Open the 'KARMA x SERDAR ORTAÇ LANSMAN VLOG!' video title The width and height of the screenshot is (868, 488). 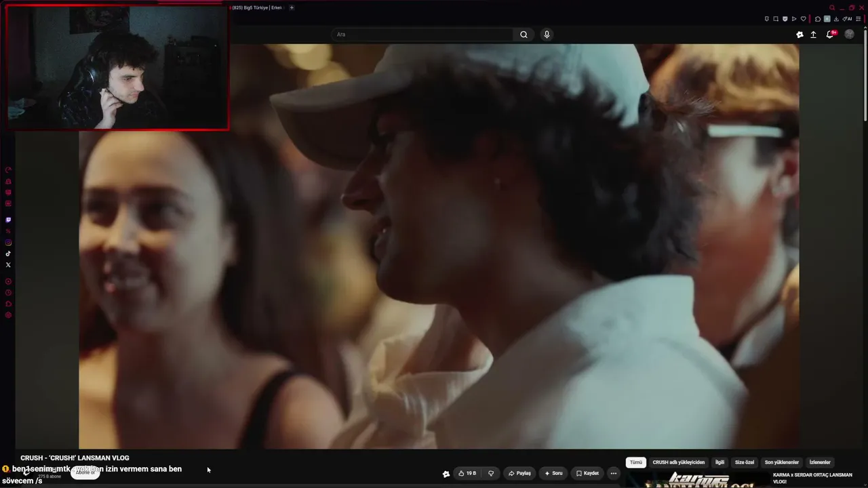pyautogui.click(x=812, y=478)
